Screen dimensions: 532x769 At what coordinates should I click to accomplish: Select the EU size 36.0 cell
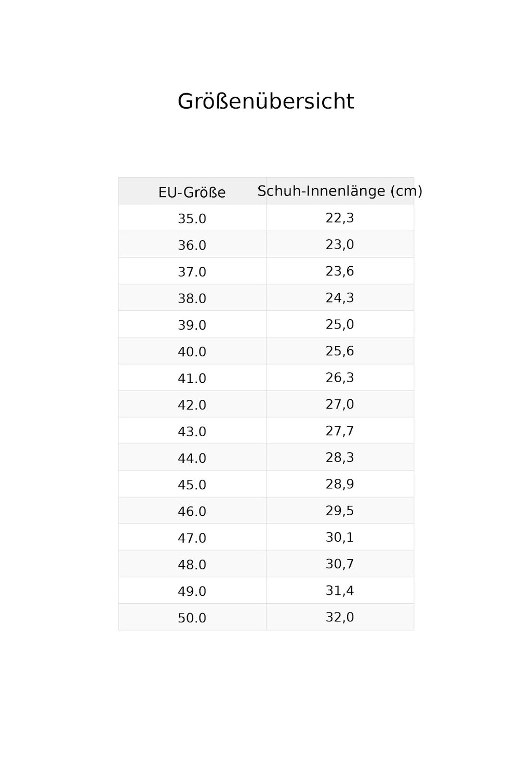click(x=192, y=244)
